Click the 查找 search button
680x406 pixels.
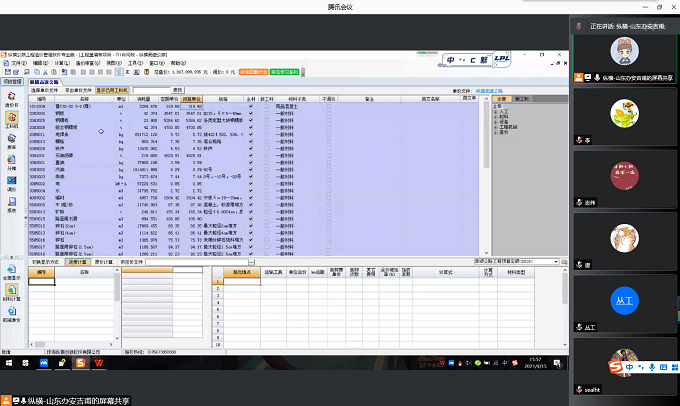point(178,90)
